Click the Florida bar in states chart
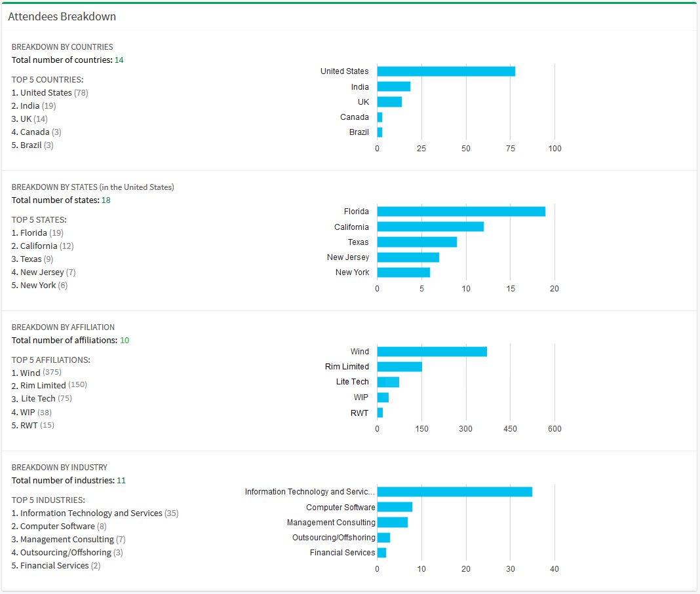 pos(461,212)
